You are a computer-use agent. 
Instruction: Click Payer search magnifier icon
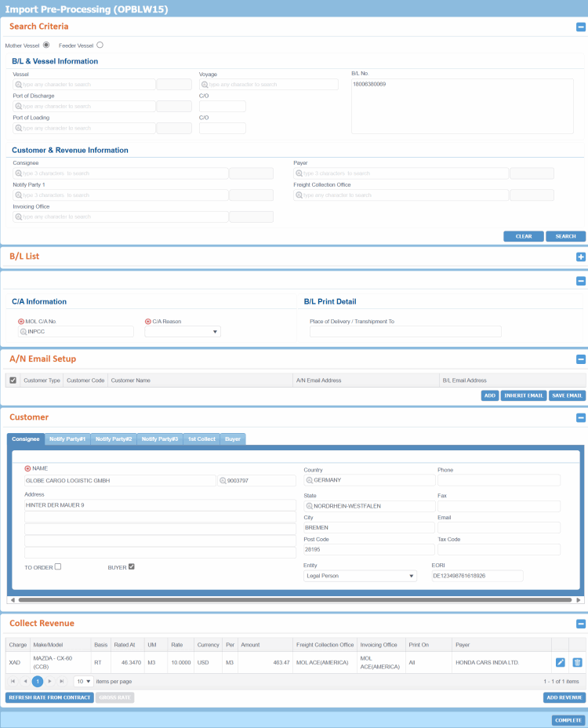click(299, 173)
